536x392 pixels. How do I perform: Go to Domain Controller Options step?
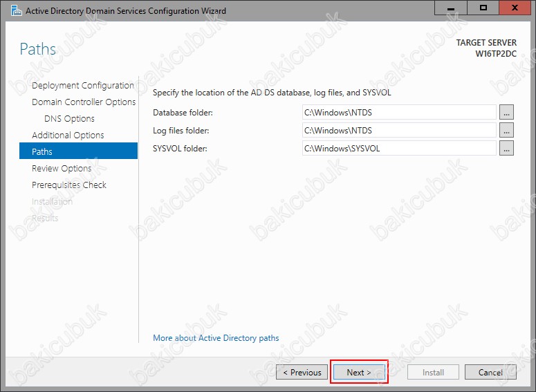coord(84,102)
